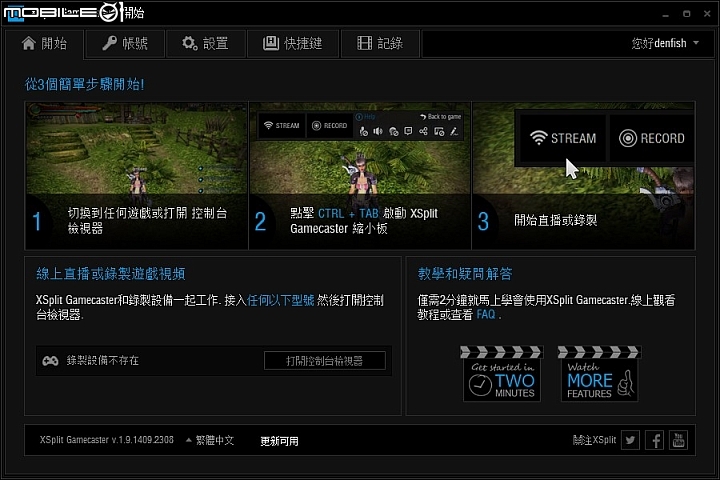Screen dimensions: 720x480
Task: Open XSplit YouTube channel icon
Action: coord(678,440)
